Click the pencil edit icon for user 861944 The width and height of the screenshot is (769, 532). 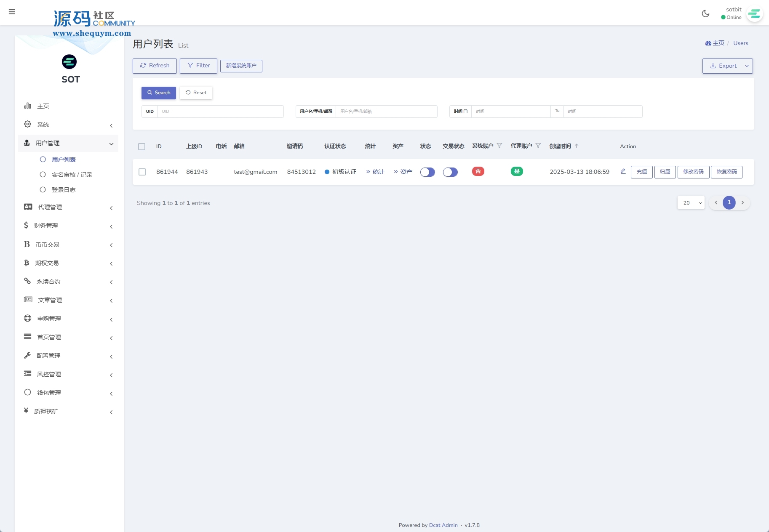623,171
